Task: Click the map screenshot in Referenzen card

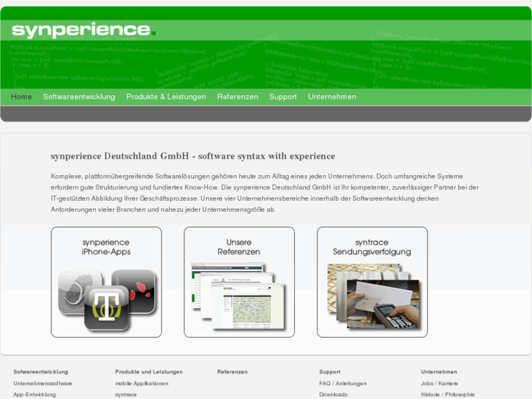Action: [x=248, y=307]
